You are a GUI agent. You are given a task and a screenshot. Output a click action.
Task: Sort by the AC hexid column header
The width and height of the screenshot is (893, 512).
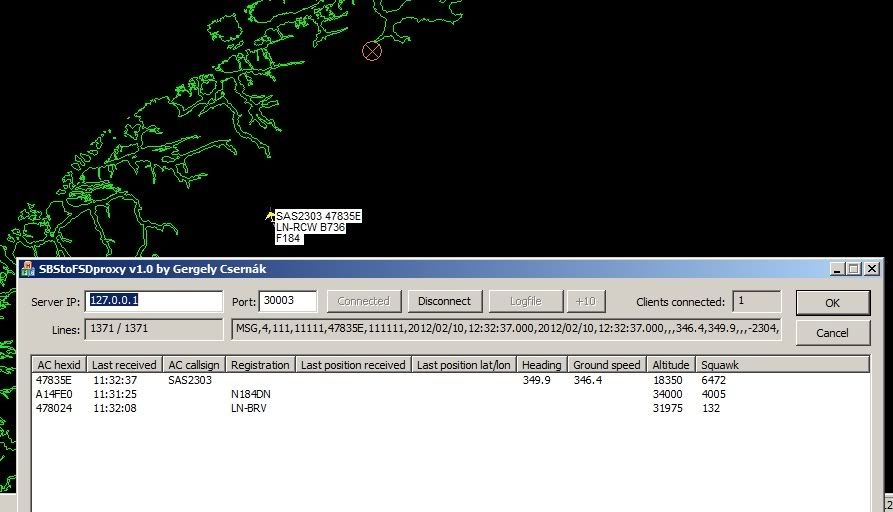tap(59, 365)
